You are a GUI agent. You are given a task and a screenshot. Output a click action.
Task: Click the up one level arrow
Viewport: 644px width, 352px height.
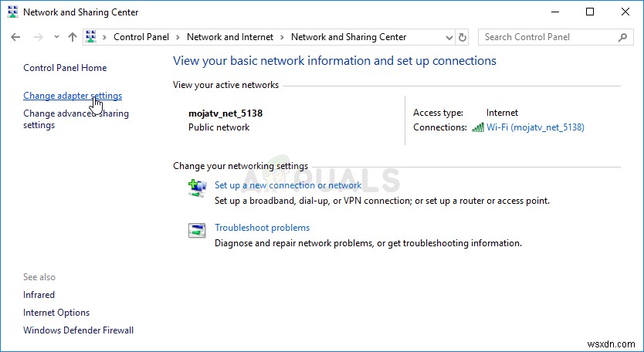click(73, 37)
